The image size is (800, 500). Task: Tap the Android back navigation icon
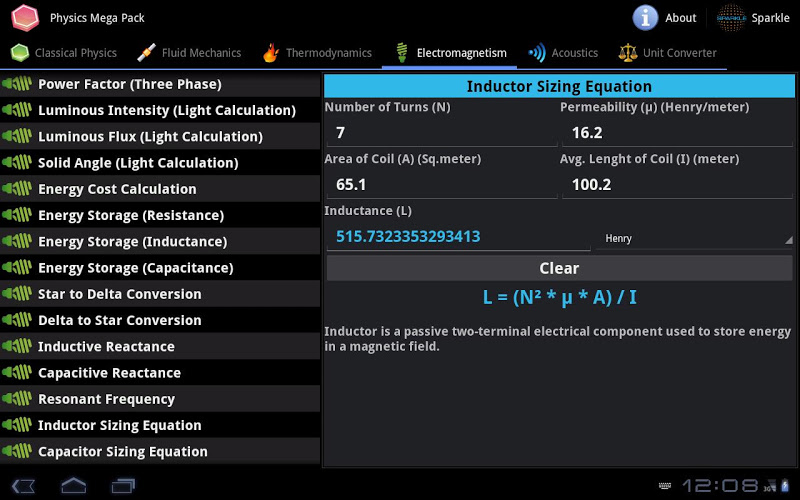tap(23, 485)
